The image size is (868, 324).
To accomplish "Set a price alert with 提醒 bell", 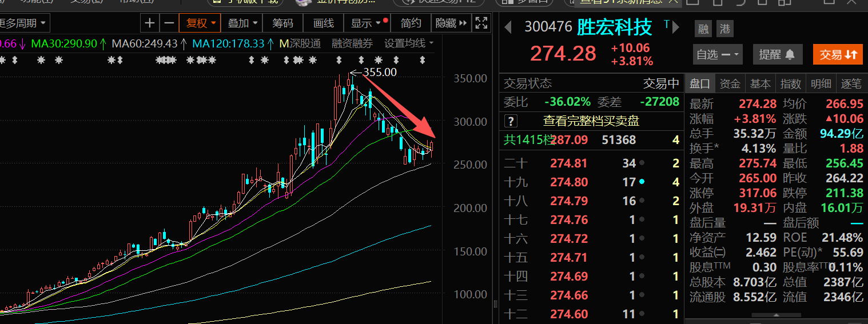I will (x=777, y=54).
